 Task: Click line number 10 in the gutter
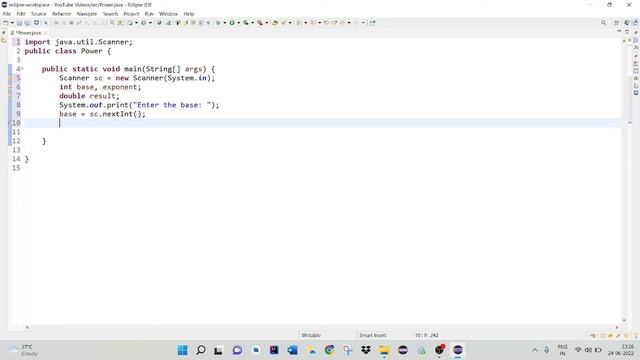16,123
